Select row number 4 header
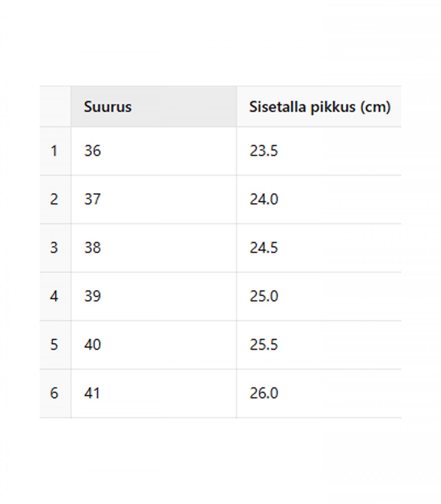 click(x=55, y=296)
